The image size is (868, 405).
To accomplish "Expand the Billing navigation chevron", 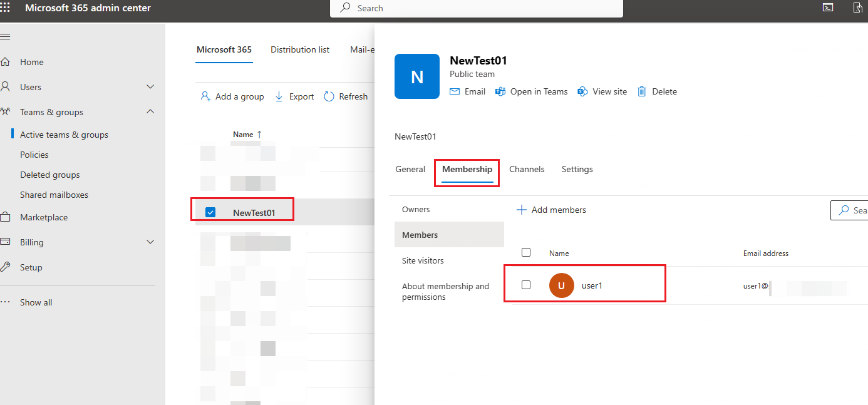I will [150, 242].
